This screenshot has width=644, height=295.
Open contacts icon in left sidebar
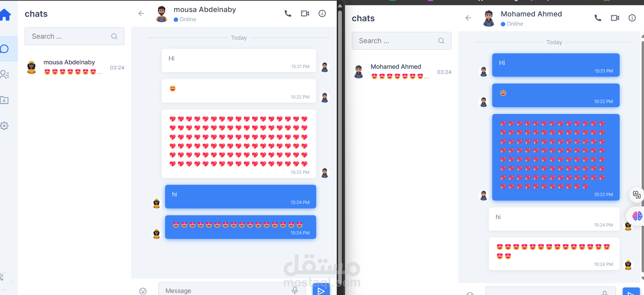4,75
